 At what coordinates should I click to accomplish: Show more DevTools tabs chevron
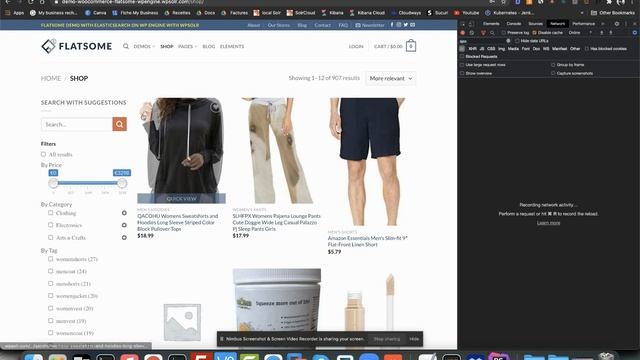[603, 24]
